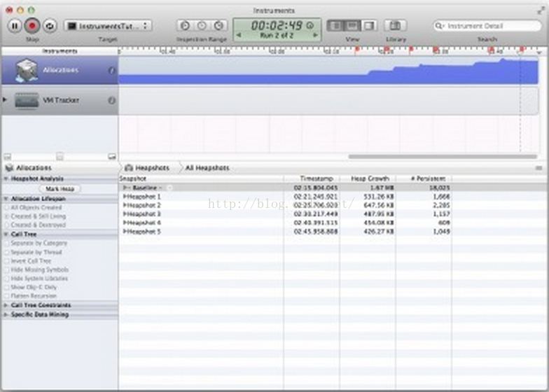Image resolution: width=549 pixels, height=392 pixels.
Task: Expand Call Tree Constraints section
Action: pyautogui.click(x=6, y=305)
